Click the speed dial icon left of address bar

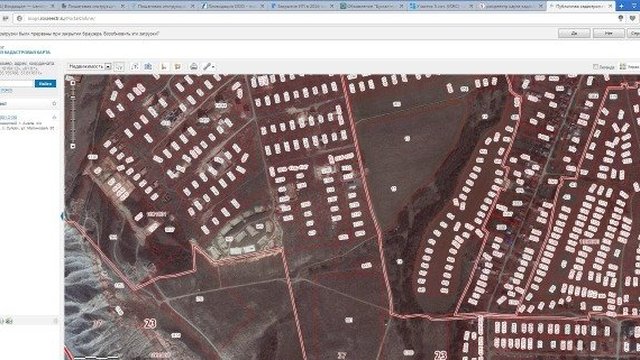click(x=5, y=18)
